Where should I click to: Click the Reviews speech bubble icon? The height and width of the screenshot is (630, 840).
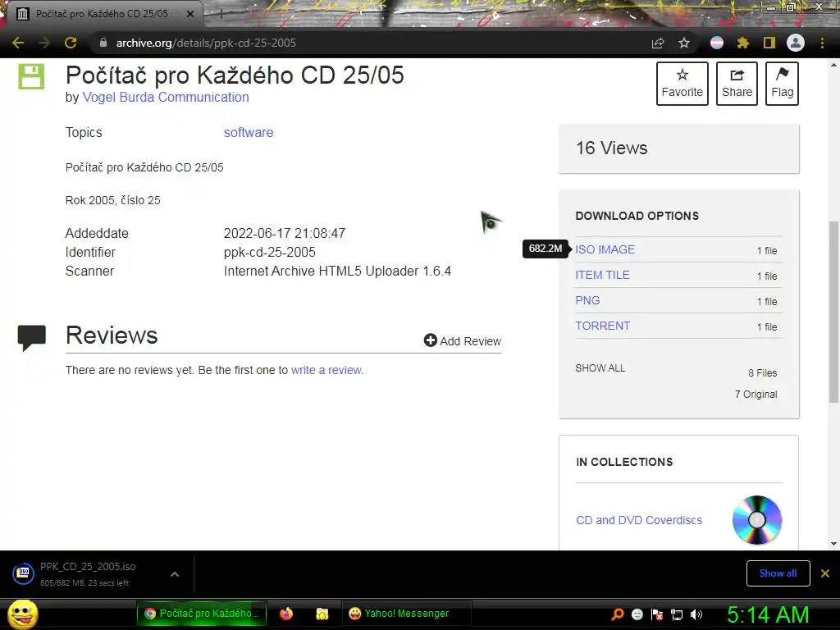coord(32,338)
